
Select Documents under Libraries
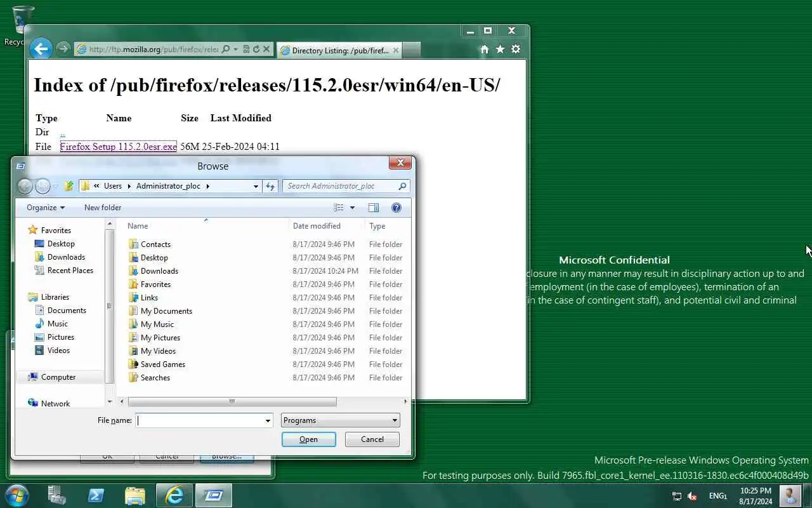(67, 311)
